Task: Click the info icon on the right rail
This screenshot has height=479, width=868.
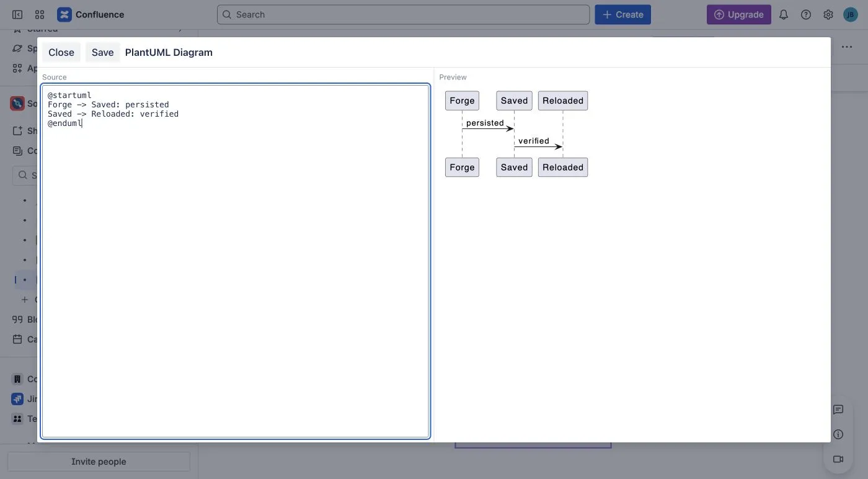Action: pos(838,434)
